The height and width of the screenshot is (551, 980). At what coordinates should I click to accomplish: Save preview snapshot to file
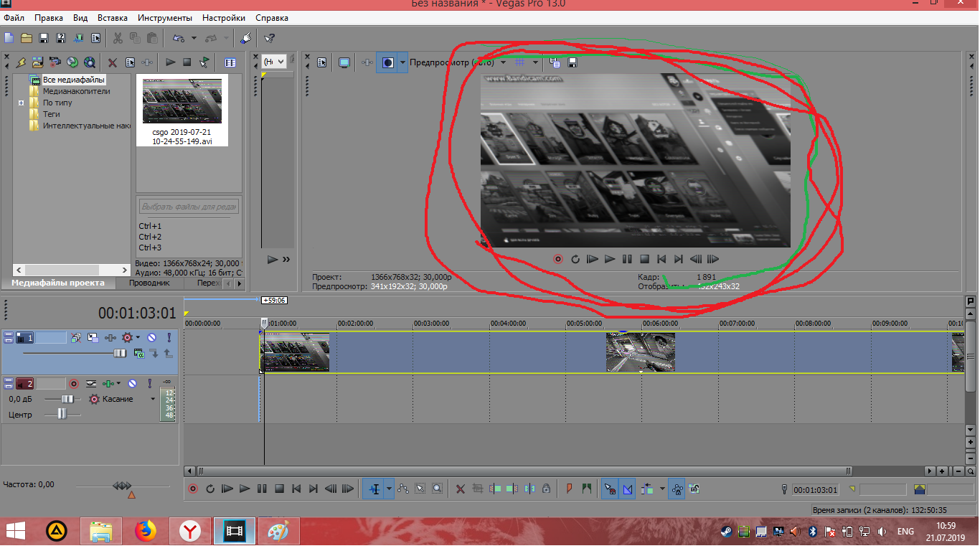tap(572, 62)
